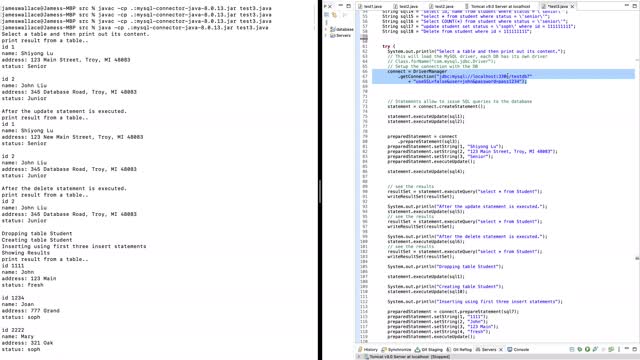Screen dimensions: 640x360
Task: Start the server in profile mode
Action: pos(595,349)
